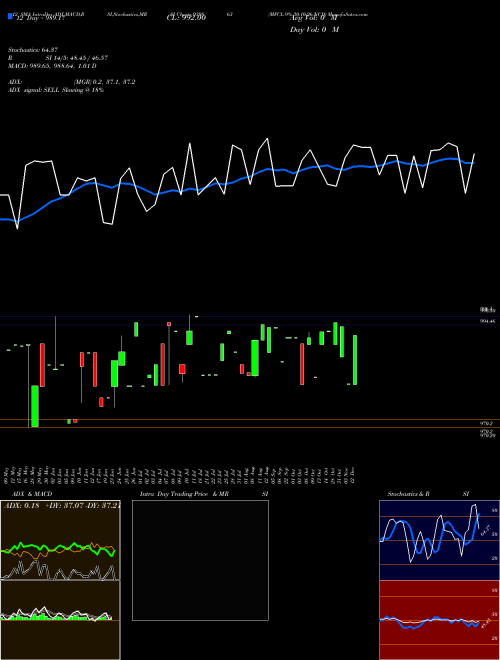This screenshot has height=660, width=500.
Task: Click the 'Intra Day Trading Price & MR' title
Action: click(x=184, y=494)
